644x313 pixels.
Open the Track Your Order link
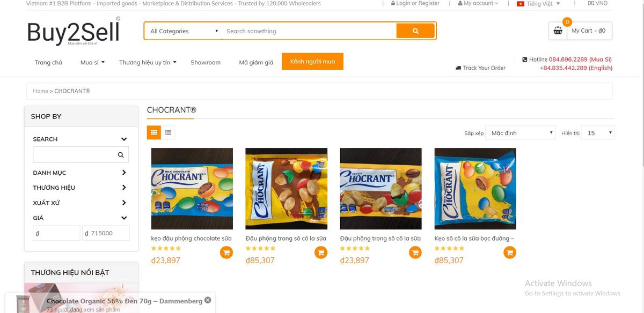[481, 68]
